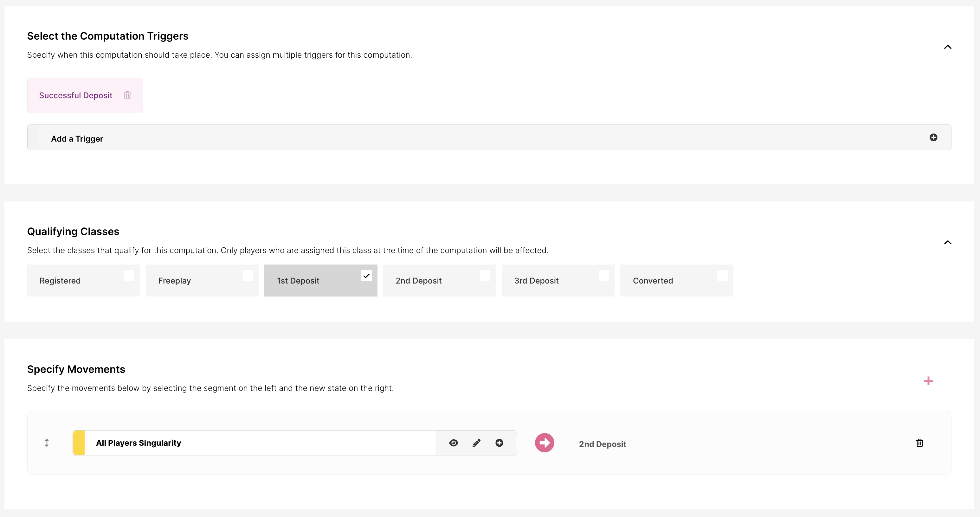Add a segment next to All Players Singularity
Viewport: 980px width, 517px height.
[499, 443]
